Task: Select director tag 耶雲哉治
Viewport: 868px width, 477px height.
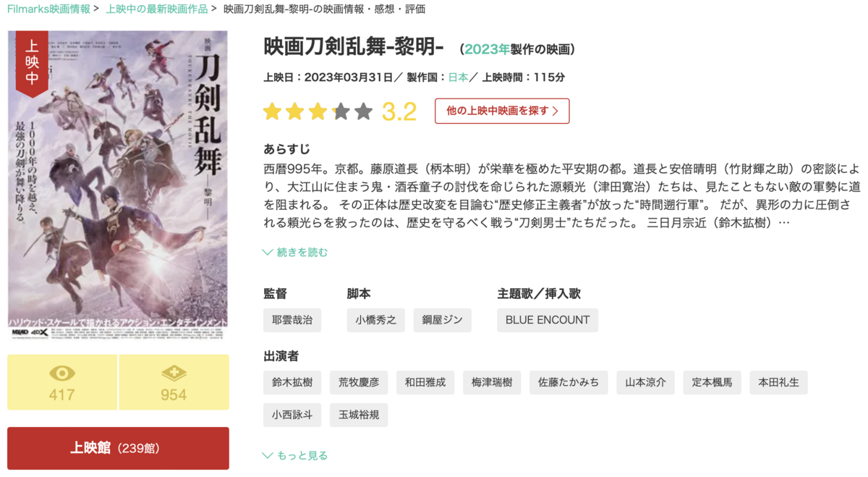Action: coord(292,320)
